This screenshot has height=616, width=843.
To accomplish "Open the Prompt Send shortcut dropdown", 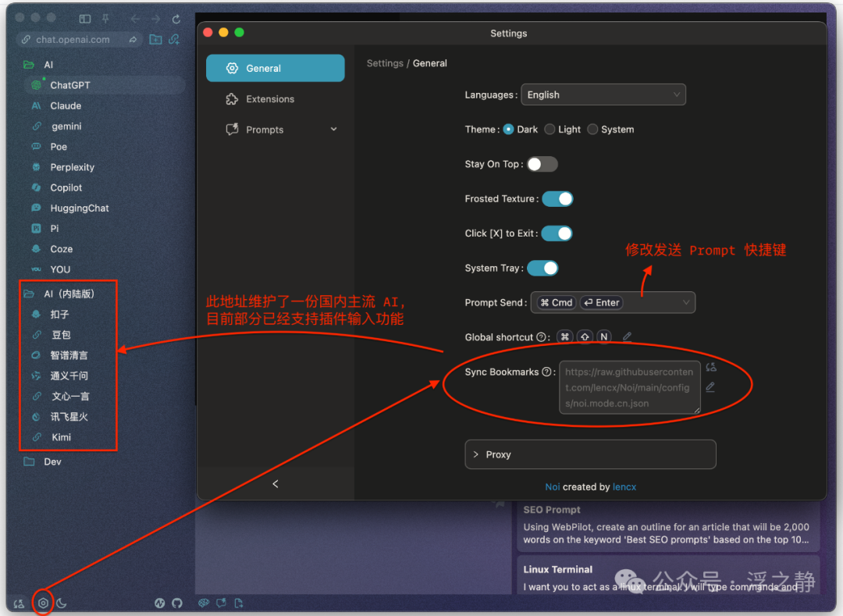I will tap(613, 303).
